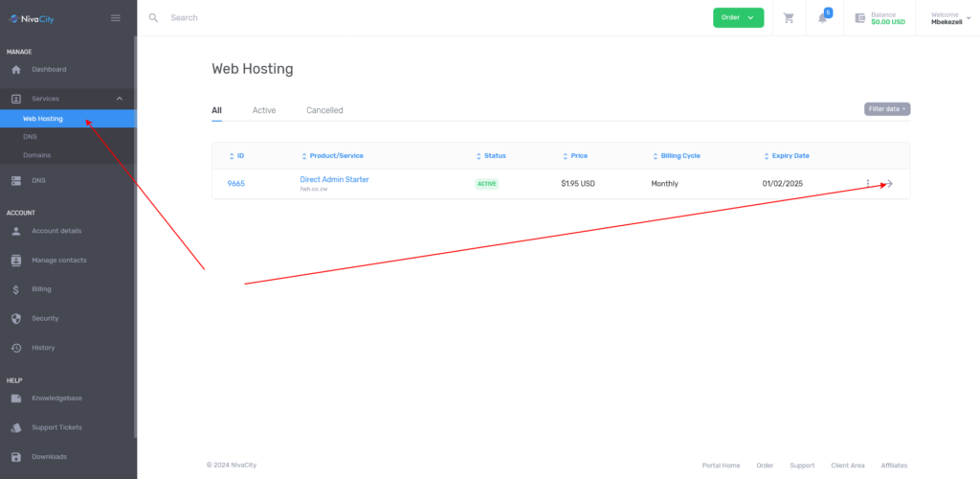Click the DNS server icon in sidebar
Image resolution: width=980 pixels, height=479 pixels.
coord(16,181)
